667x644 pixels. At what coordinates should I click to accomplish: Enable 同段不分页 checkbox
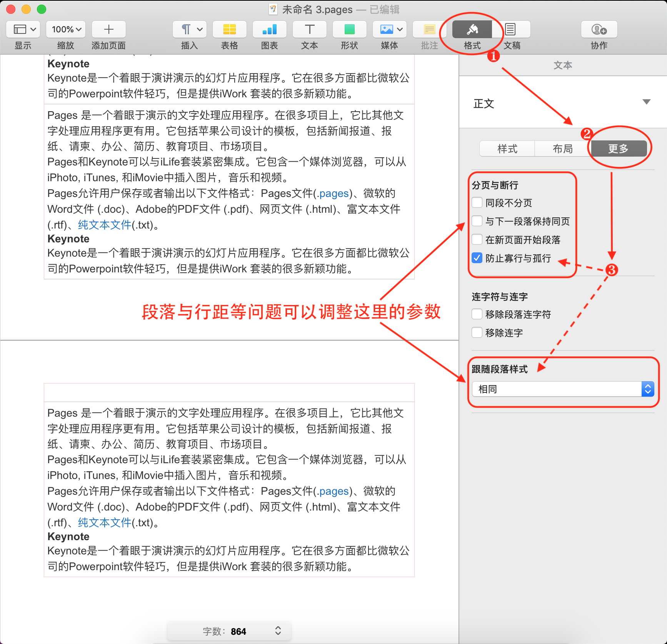(x=477, y=202)
